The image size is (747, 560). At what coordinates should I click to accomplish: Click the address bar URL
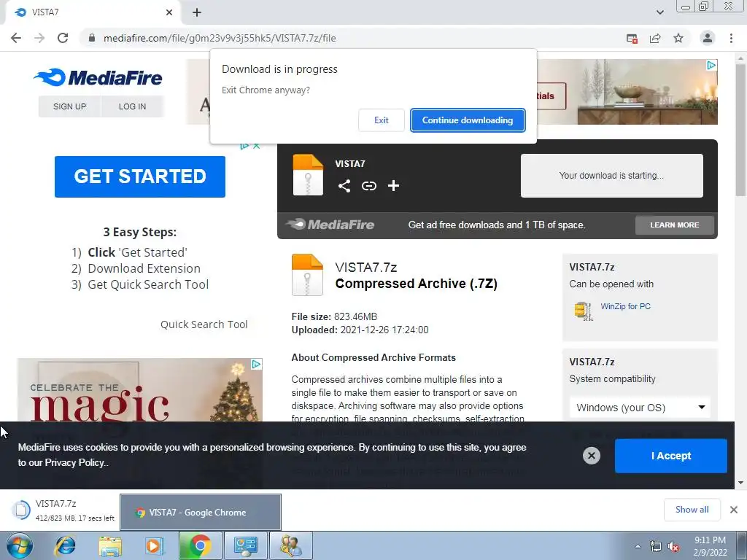220,38
